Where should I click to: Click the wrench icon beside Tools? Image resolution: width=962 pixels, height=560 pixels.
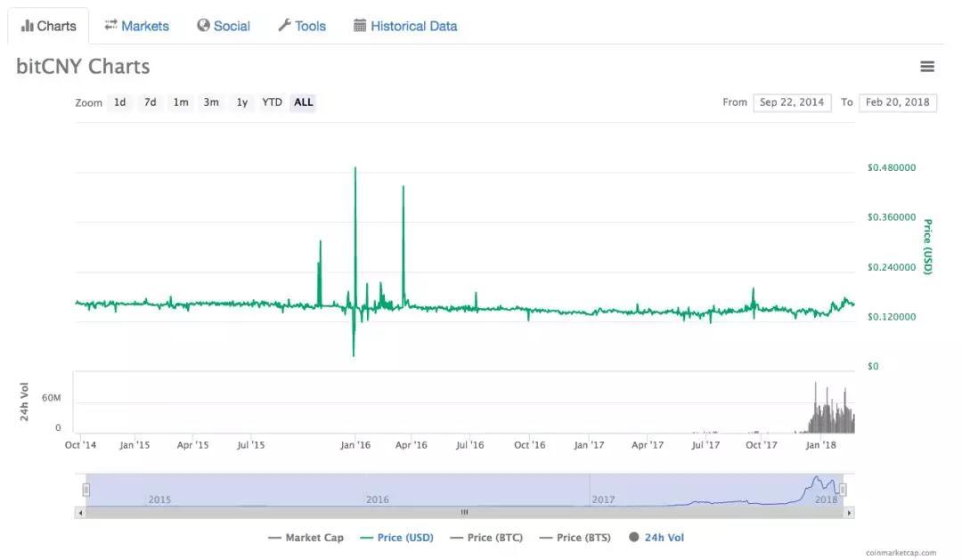point(284,25)
